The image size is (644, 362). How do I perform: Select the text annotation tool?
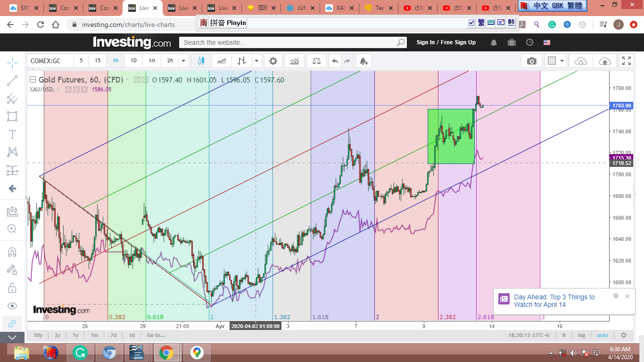point(12,134)
